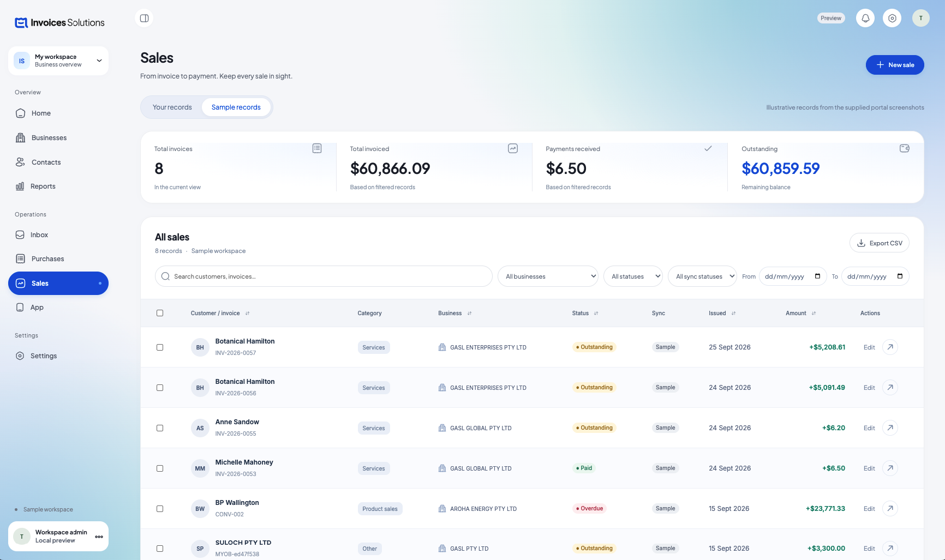Screen dimensions: 945x560
Task: Check the INV-2026-0056 row checkbox
Action: pos(160,388)
